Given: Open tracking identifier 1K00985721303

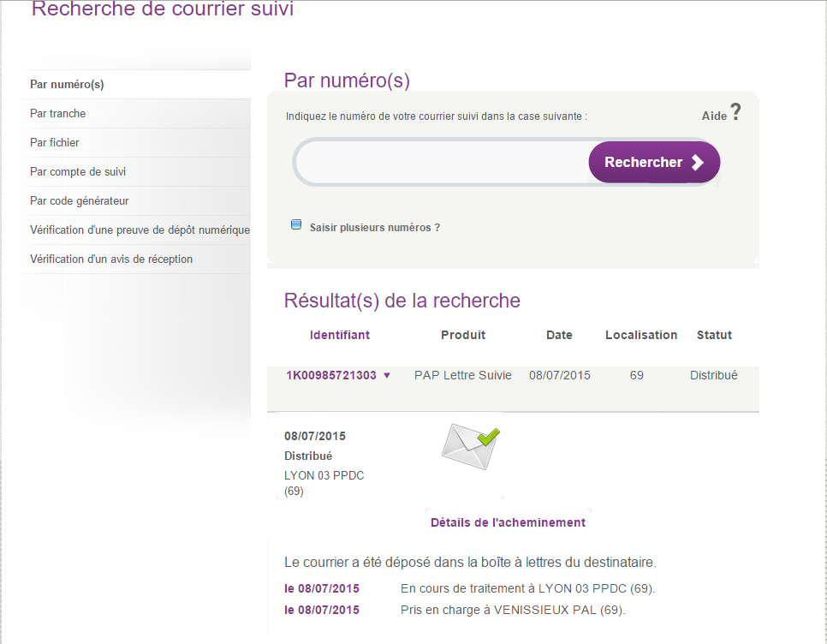Looking at the screenshot, I should (331, 376).
